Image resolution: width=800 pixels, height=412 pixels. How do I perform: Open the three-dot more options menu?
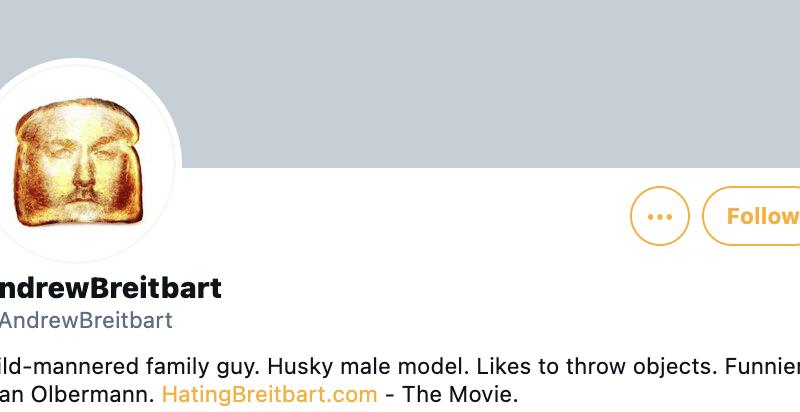point(660,216)
